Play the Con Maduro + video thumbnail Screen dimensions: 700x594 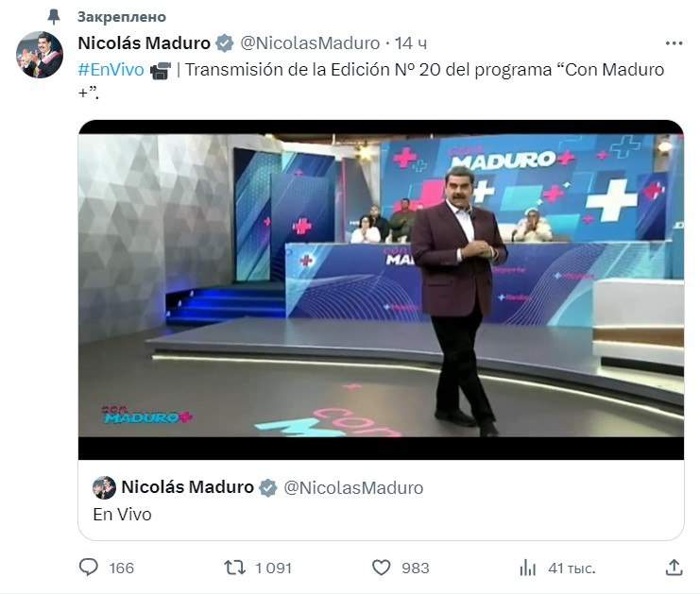[381, 290]
